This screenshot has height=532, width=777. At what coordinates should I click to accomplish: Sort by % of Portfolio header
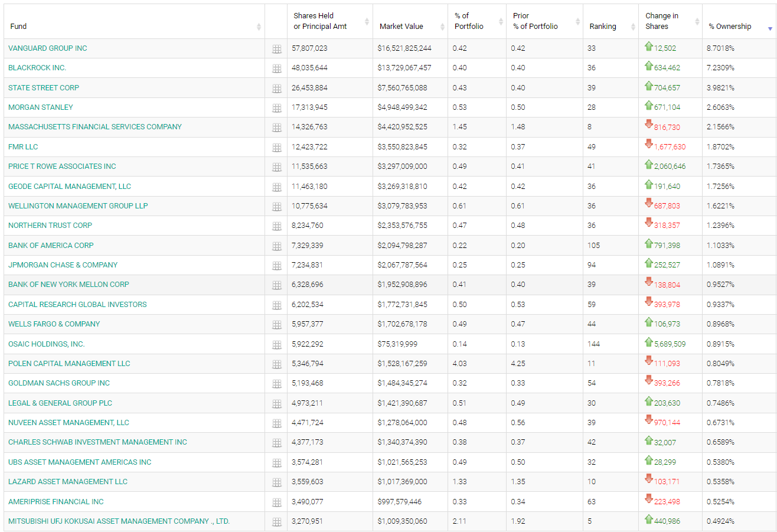477,21
